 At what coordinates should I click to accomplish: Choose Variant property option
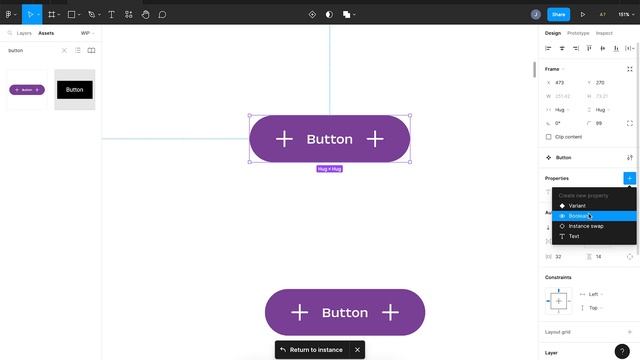[594, 206]
